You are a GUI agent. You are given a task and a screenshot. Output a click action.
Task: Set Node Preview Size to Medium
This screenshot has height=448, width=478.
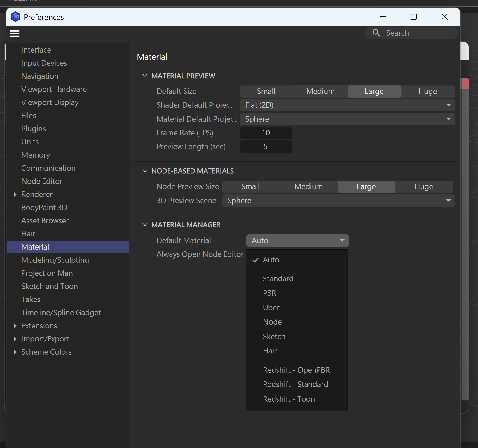click(x=308, y=186)
